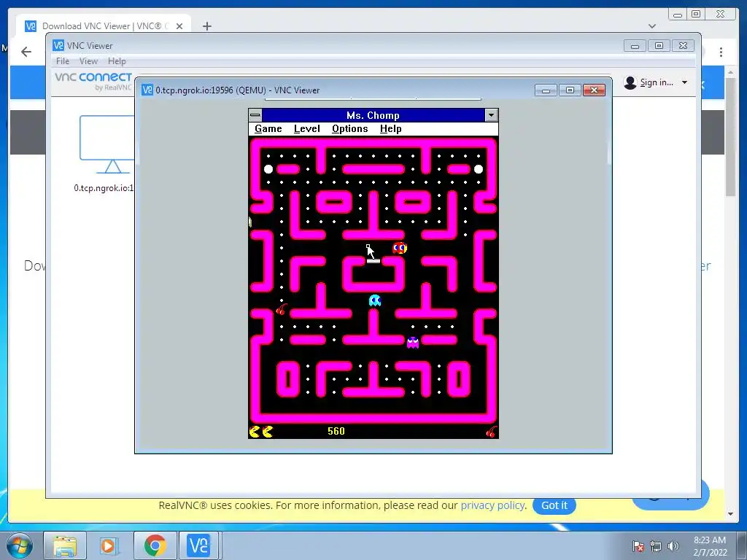Click the top-right power pellet
Screen dimensions: 747x560
tap(479, 169)
